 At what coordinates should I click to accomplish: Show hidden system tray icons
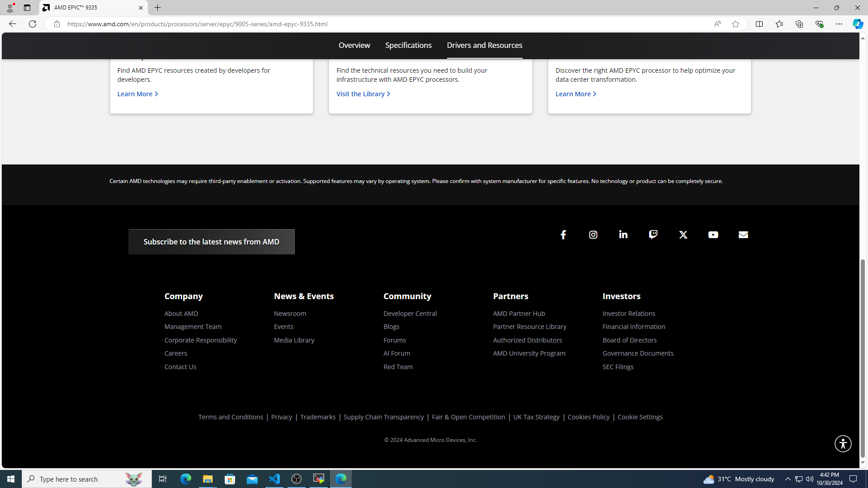pyautogui.click(x=788, y=479)
